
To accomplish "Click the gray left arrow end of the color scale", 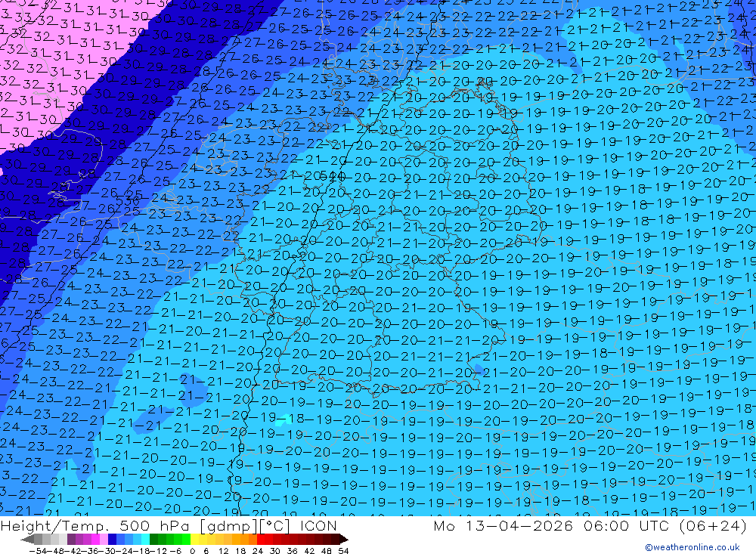I will 27,540.
